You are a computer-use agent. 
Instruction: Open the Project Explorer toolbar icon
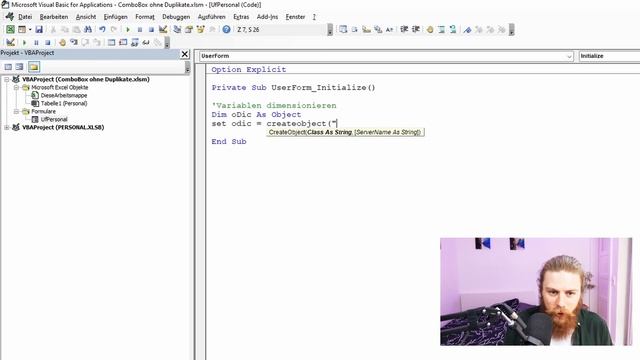click(177, 29)
